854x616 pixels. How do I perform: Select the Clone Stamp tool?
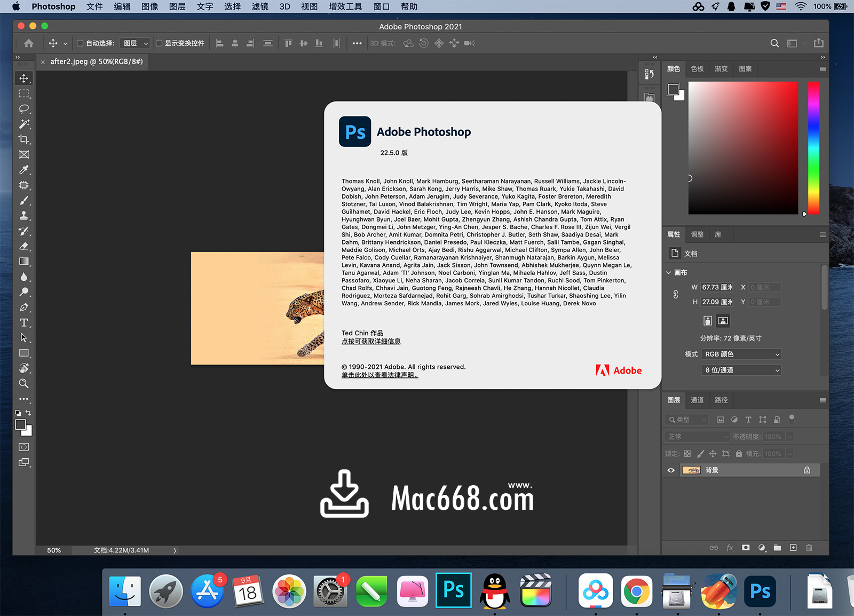pos(24,216)
